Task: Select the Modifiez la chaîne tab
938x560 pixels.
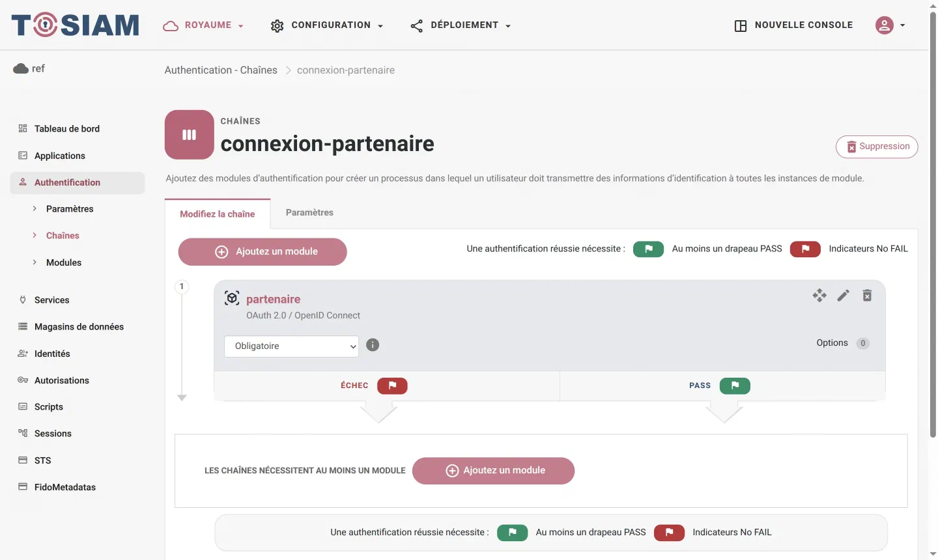Action: tap(218, 214)
